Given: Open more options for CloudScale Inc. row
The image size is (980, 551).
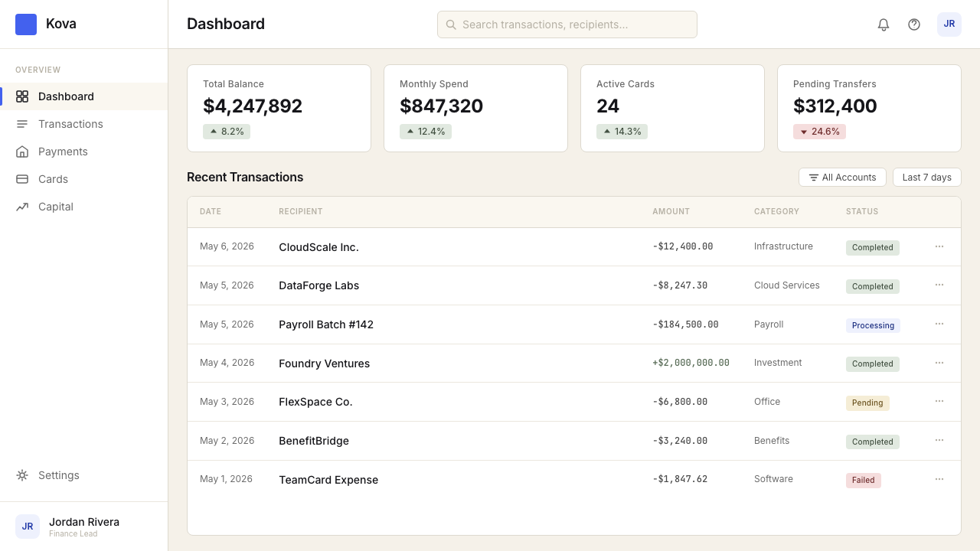Looking at the screenshot, I should 939,246.
